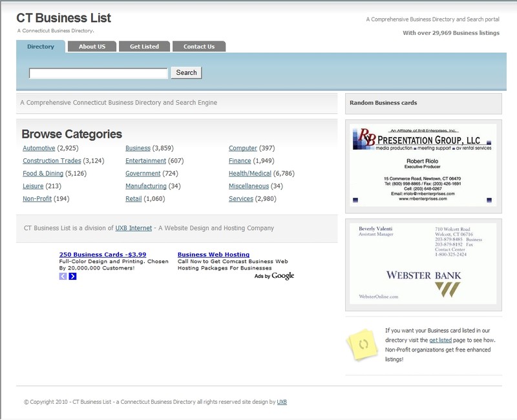
Task: Open the Business Web Hosting ad
Action: coord(213,255)
